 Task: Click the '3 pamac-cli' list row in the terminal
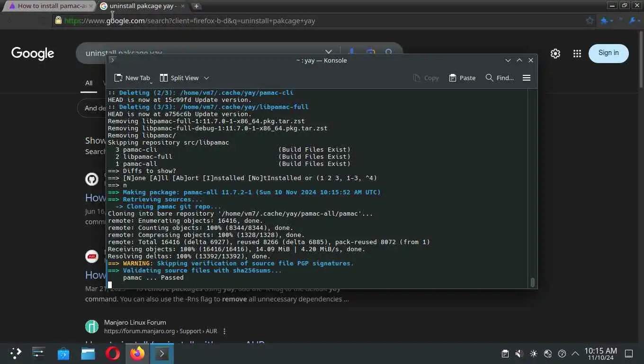(233, 150)
